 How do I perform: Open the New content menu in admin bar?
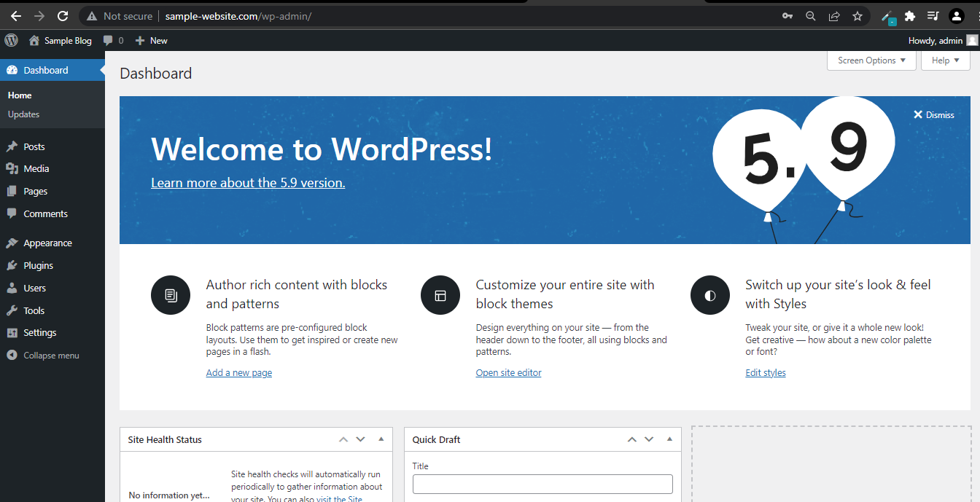point(152,41)
